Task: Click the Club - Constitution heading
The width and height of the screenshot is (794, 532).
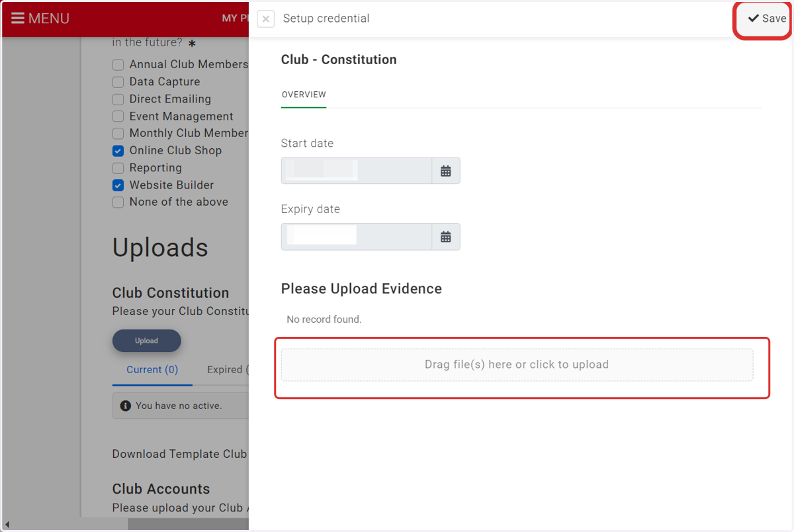Action: click(x=339, y=60)
